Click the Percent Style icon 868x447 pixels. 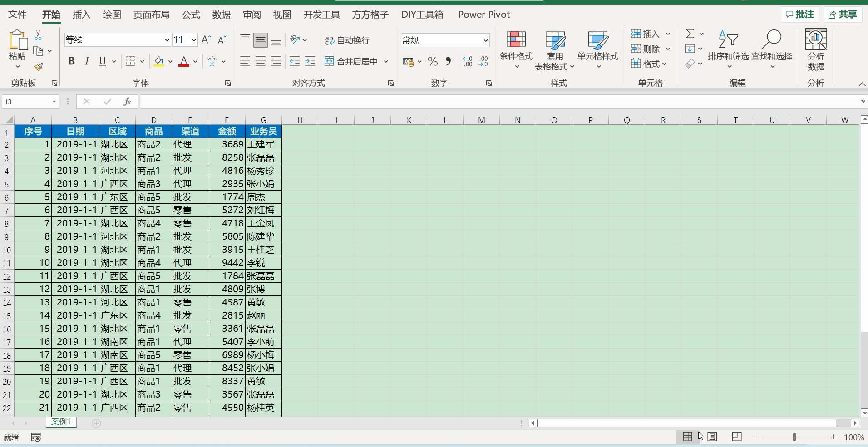click(x=433, y=61)
